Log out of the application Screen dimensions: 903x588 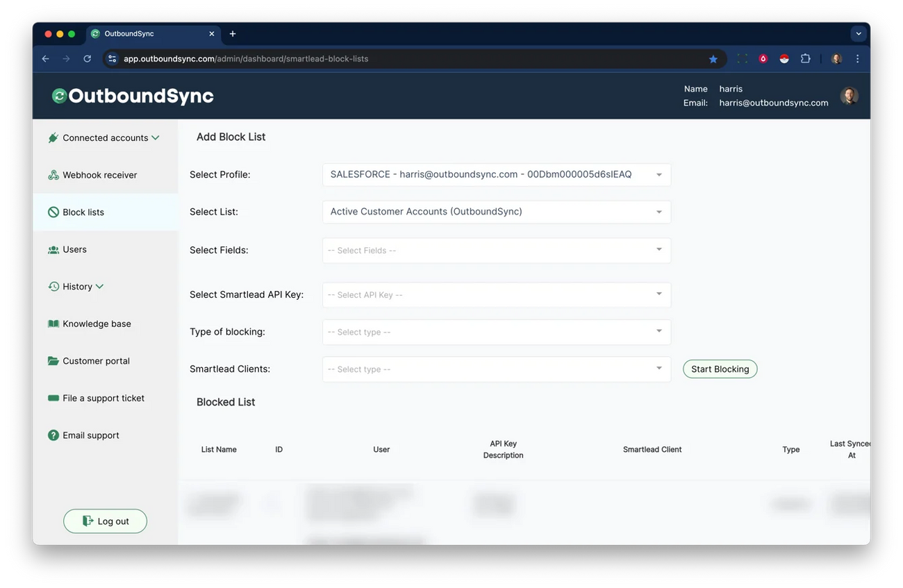pos(105,521)
